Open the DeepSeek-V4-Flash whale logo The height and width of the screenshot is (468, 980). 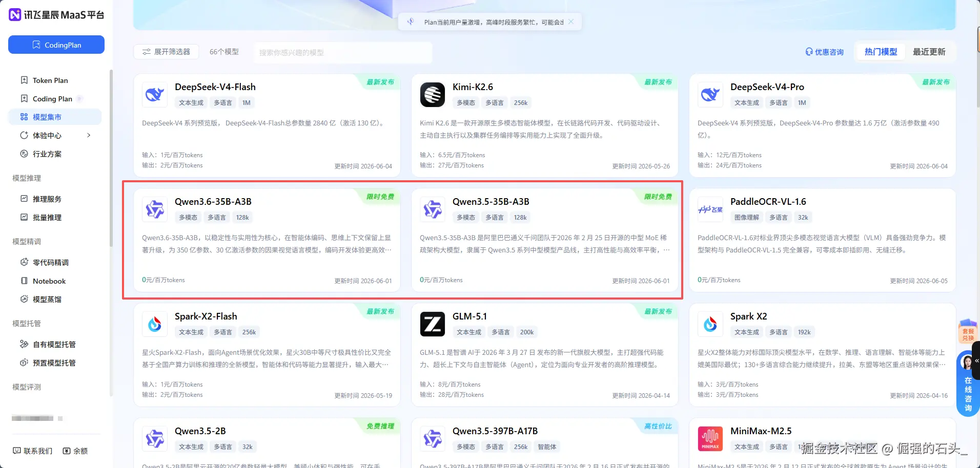pos(155,95)
